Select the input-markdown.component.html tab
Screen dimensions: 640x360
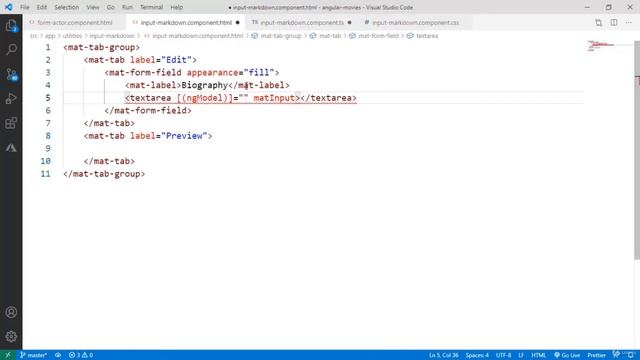(x=186, y=23)
